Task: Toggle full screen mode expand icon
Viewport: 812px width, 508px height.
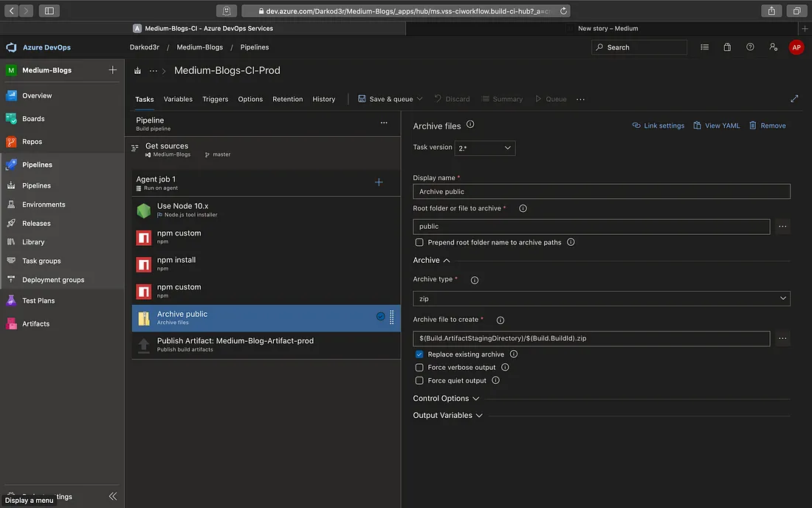Action: 794,98
